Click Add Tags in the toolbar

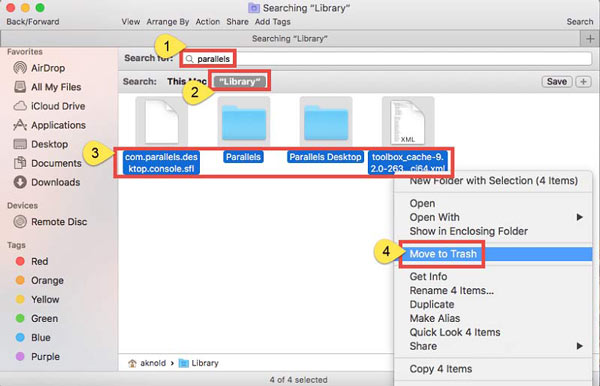click(273, 22)
